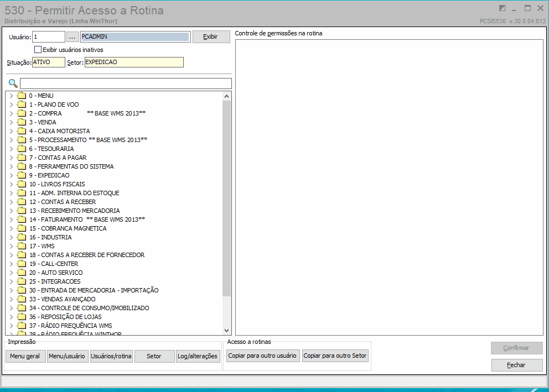Click folder icon of 10 - LIVROS FISCAIS
Screen dimensions: 549x392
pyautogui.click(x=22, y=184)
